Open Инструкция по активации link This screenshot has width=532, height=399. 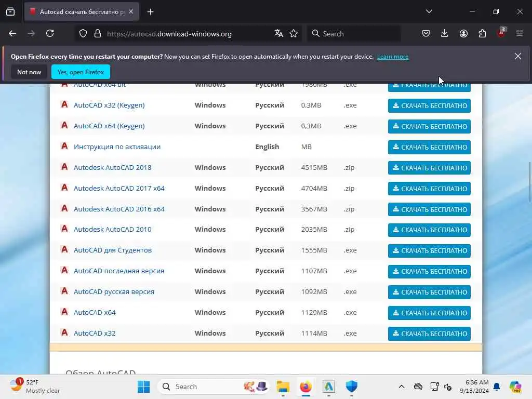click(117, 147)
